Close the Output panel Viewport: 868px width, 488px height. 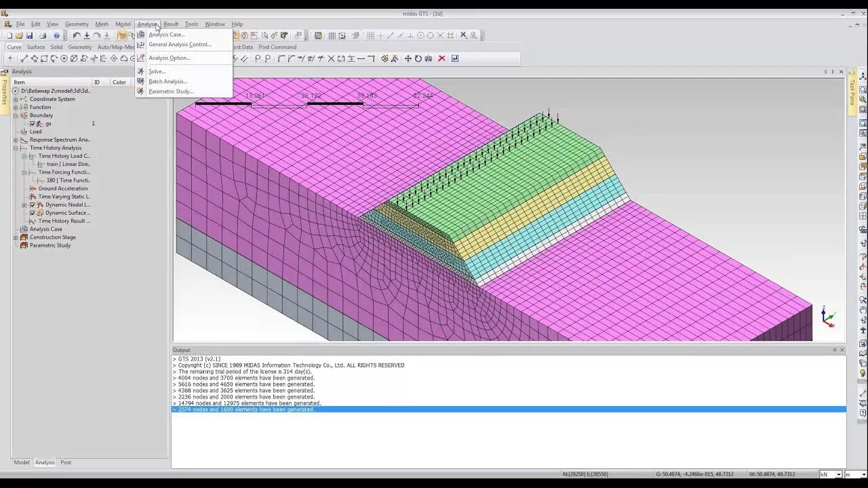point(842,350)
